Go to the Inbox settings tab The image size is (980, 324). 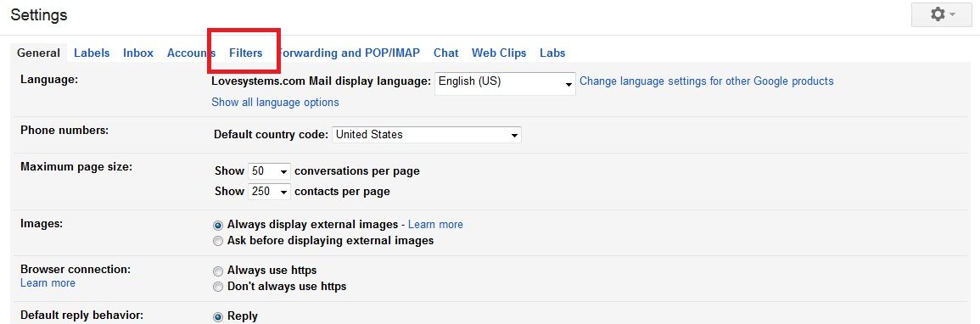(x=138, y=53)
